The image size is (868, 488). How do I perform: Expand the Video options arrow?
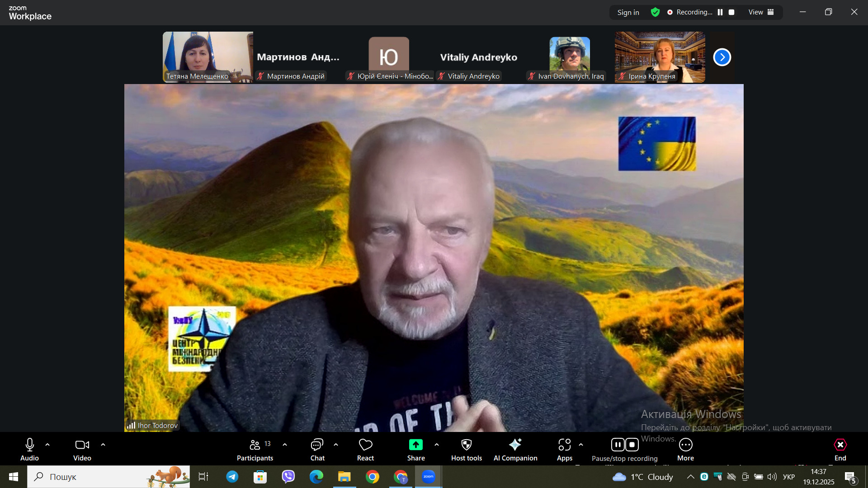click(103, 445)
